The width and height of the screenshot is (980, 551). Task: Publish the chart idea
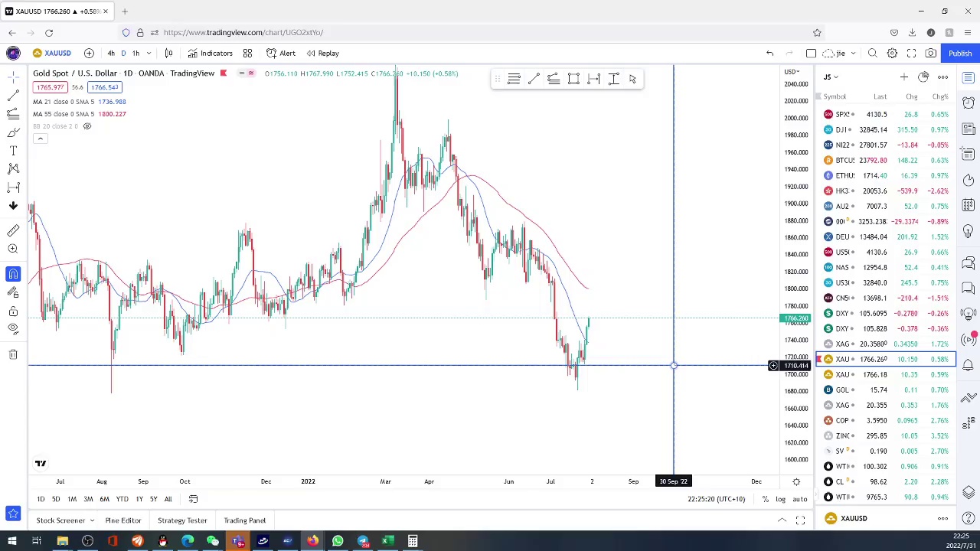point(960,53)
